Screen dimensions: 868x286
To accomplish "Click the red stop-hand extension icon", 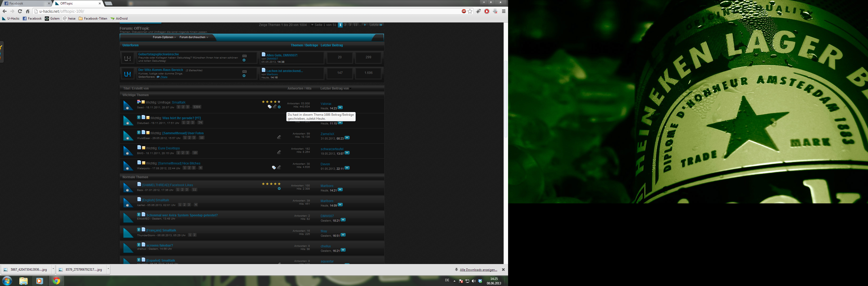I will pos(487,11).
